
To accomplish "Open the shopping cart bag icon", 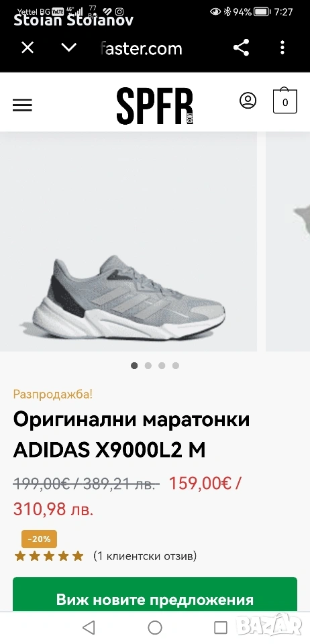I will tap(285, 101).
